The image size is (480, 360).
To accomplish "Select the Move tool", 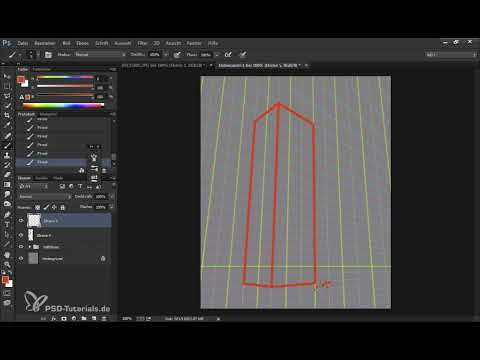I will point(7,77).
